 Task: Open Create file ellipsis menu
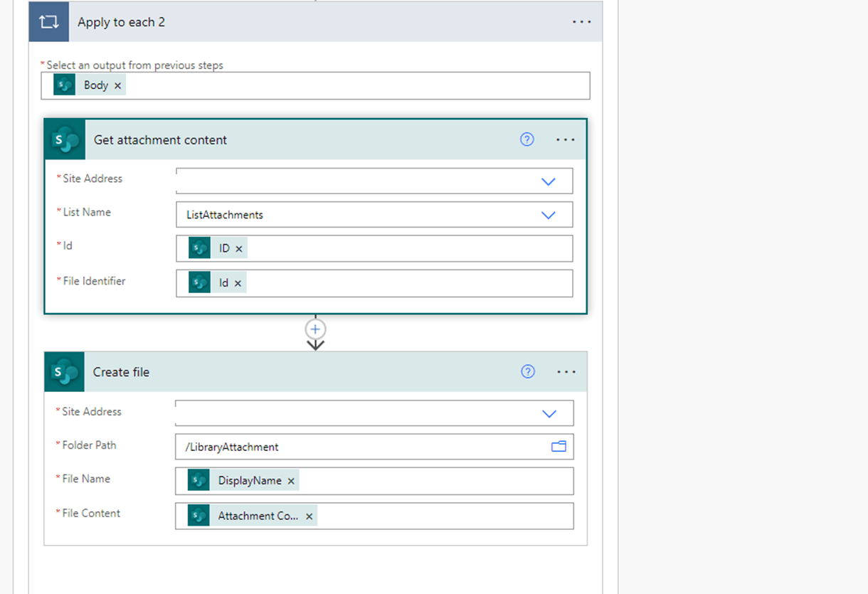pos(566,371)
